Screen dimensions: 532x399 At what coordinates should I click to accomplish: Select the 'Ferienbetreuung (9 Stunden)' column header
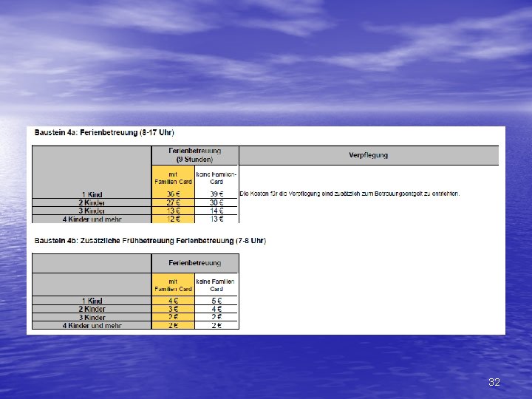pos(195,155)
